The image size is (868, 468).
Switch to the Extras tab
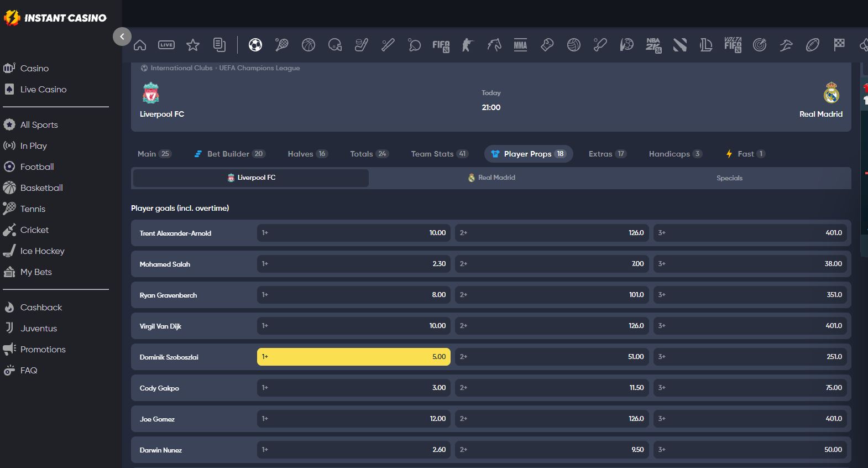tap(607, 154)
